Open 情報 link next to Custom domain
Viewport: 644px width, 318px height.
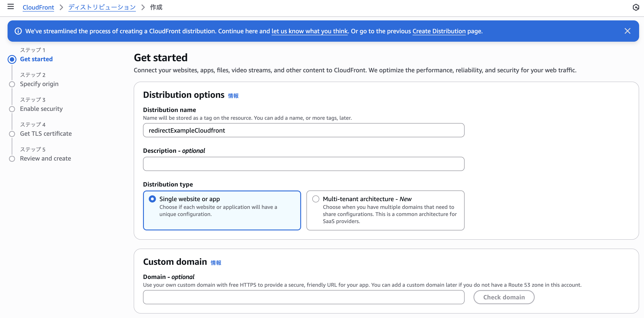(216, 263)
